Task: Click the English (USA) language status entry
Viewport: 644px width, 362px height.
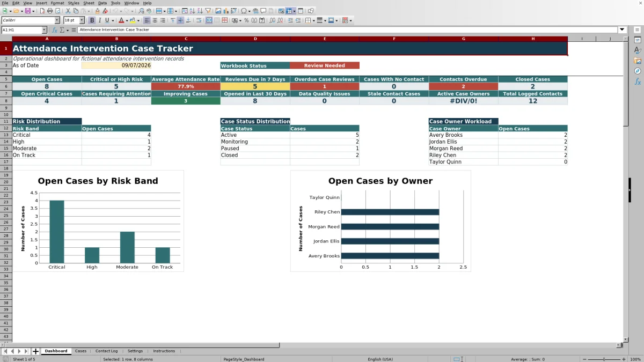Action: click(380, 359)
